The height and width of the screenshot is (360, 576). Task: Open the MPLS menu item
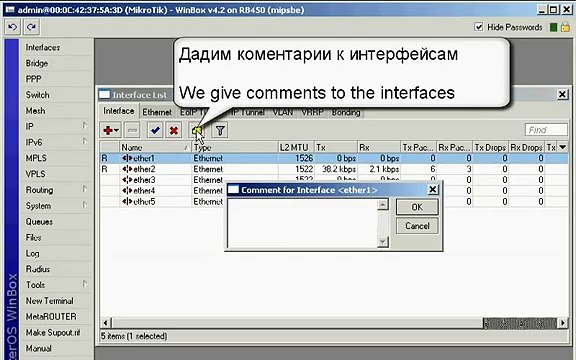(x=36, y=158)
